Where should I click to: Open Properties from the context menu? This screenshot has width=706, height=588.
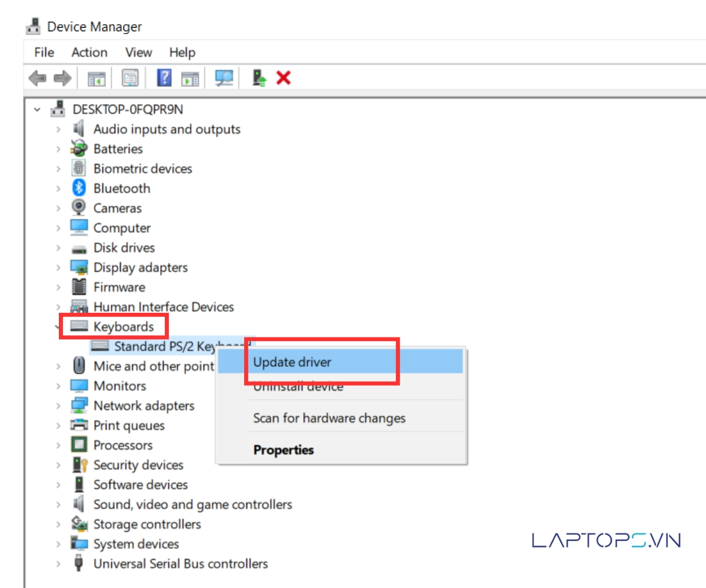point(283,450)
